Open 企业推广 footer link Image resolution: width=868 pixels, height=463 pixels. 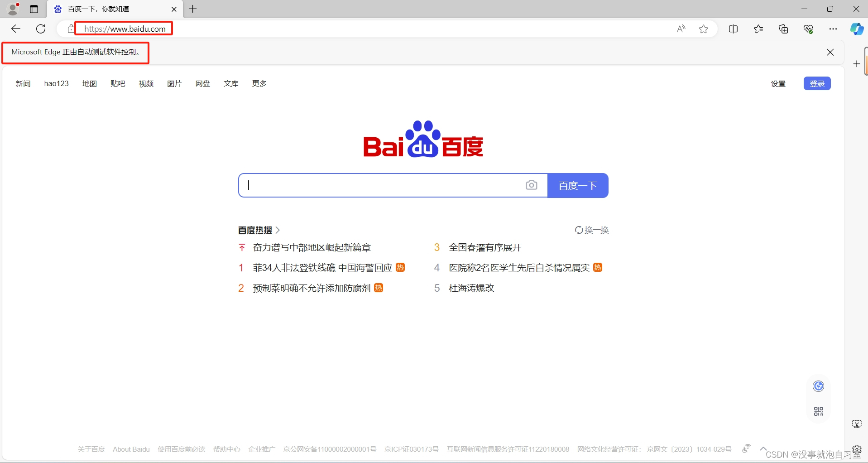(262, 449)
